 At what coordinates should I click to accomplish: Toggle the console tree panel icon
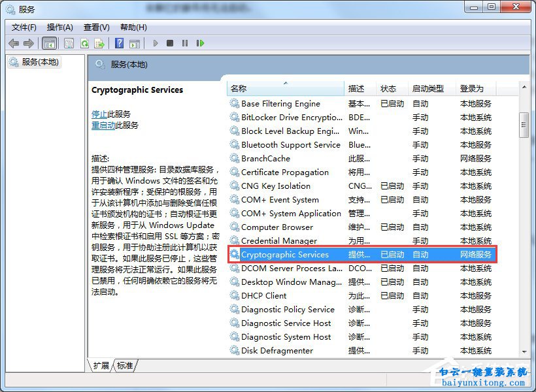(x=48, y=43)
